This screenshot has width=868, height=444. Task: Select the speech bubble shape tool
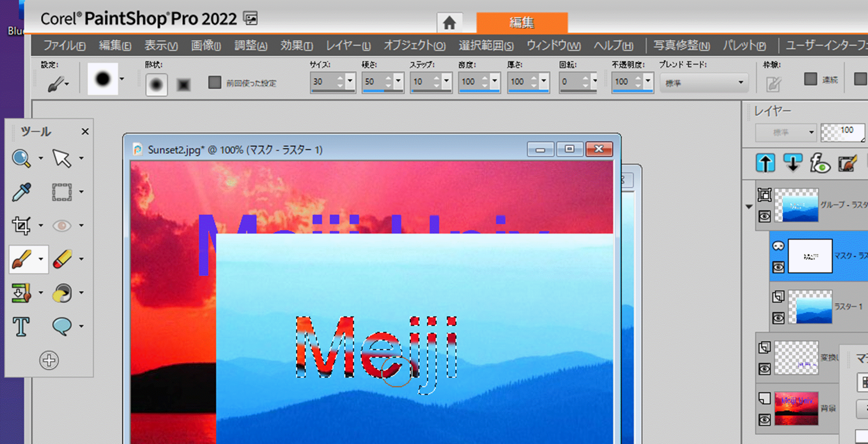62,326
